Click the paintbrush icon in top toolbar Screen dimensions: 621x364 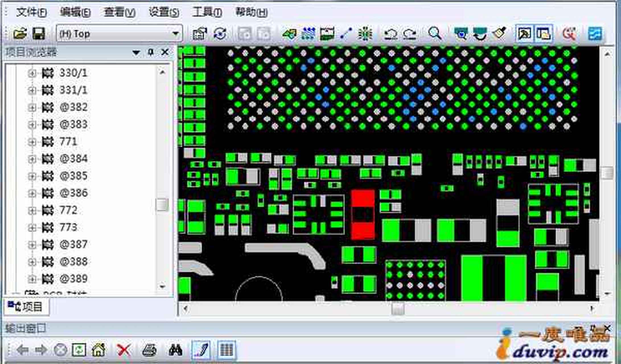pyautogui.click(x=499, y=34)
